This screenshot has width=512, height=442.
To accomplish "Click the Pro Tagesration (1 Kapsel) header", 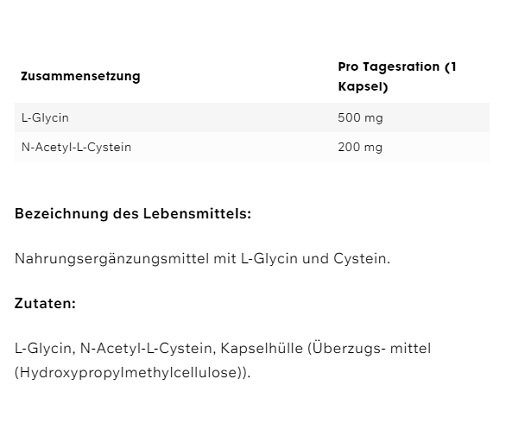I will click(x=397, y=77).
